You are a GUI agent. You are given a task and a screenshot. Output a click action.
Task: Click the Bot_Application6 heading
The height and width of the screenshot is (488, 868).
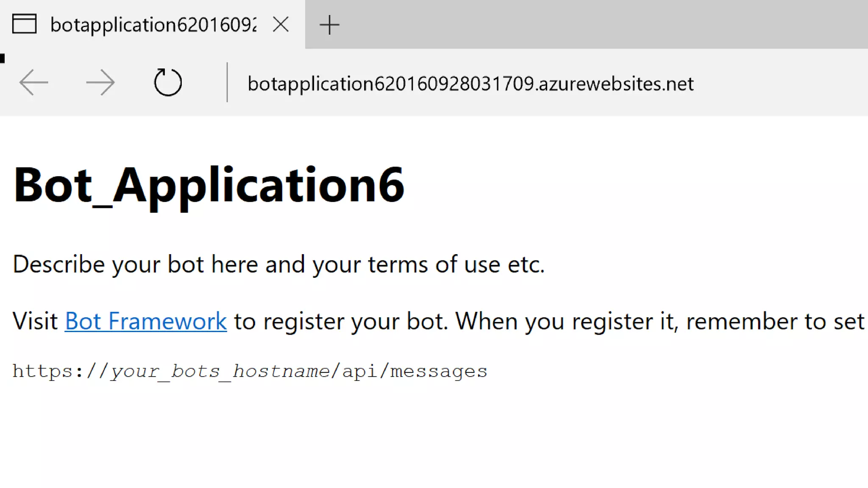pos(209,185)
